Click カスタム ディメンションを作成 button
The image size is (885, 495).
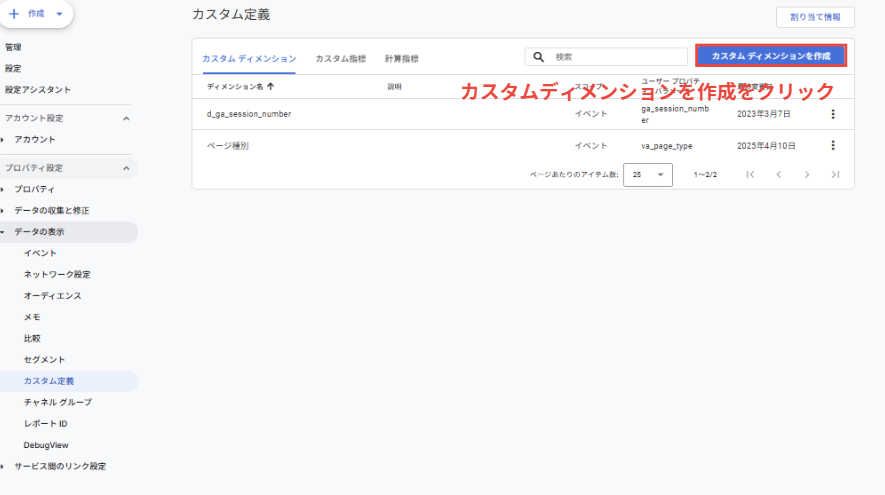(x=771, y=56)
